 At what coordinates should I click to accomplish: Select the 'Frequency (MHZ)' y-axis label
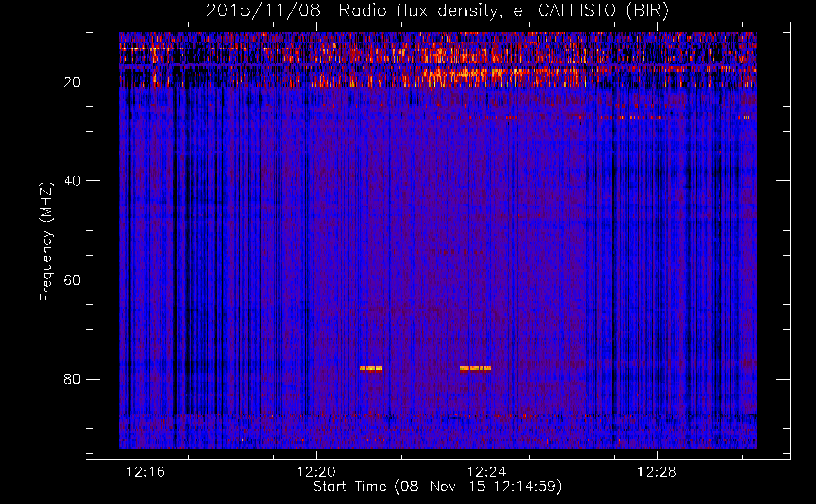pyautogui.click(x=46, y=242)
